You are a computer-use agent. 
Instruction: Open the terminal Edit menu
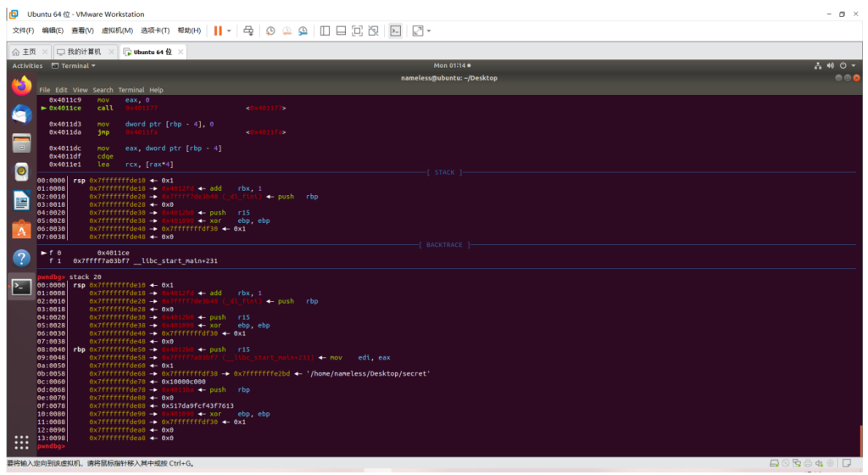(61, 90)
